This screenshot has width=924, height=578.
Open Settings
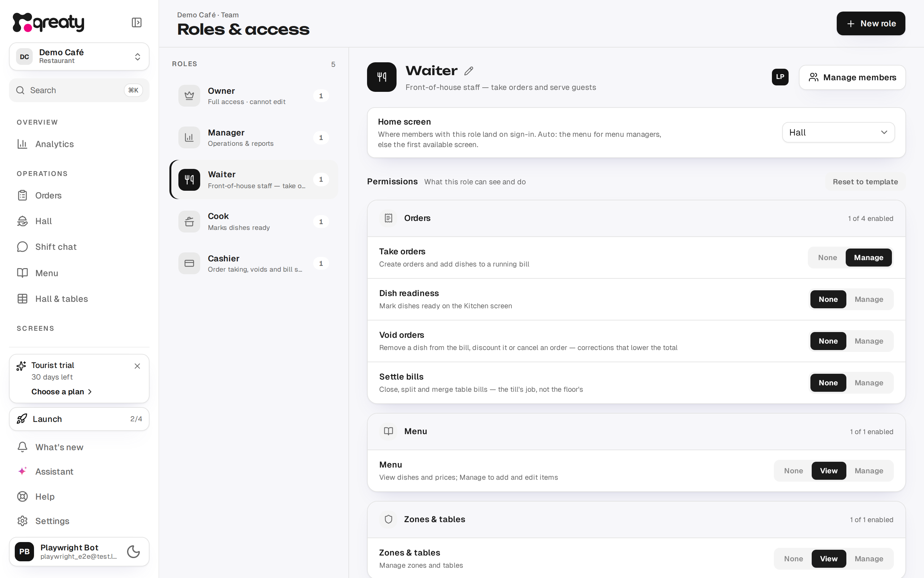click(x=79, y=521)
